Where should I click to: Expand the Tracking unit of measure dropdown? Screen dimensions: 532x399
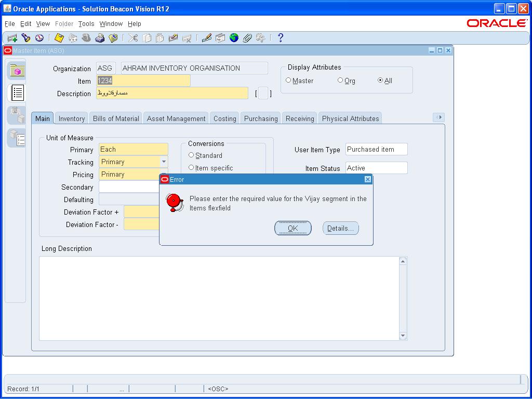(164, 162)
